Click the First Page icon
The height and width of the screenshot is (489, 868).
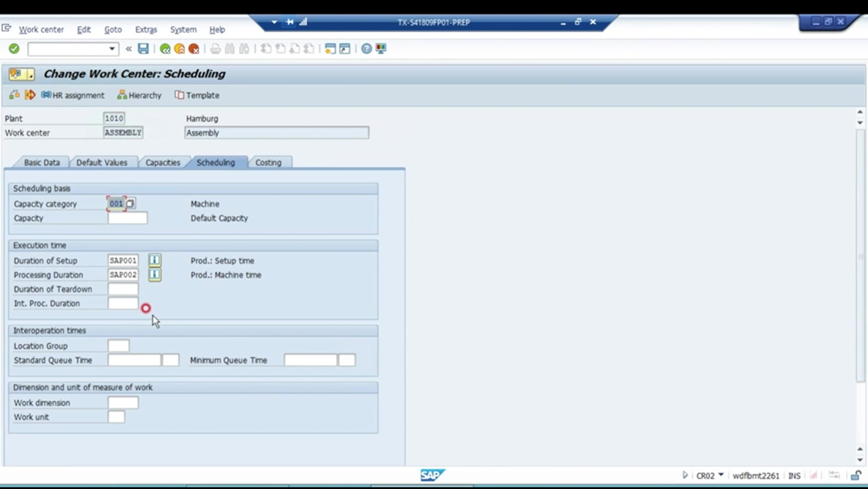pos(266,49)
